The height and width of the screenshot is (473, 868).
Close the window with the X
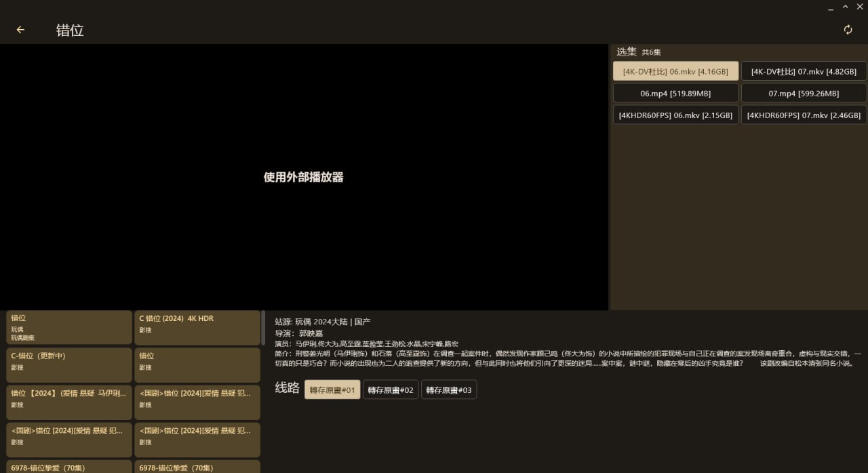[860, 7]
